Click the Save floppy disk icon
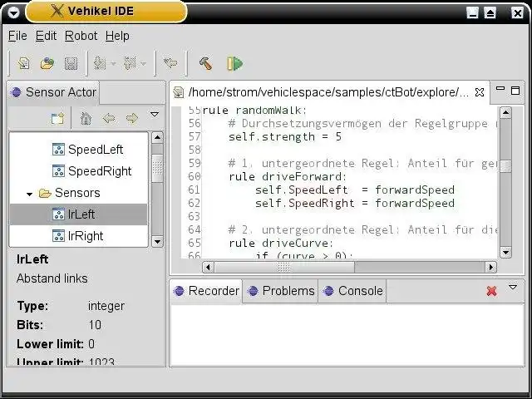The height and width of the screenshot is (399, 532). point(71,63)
